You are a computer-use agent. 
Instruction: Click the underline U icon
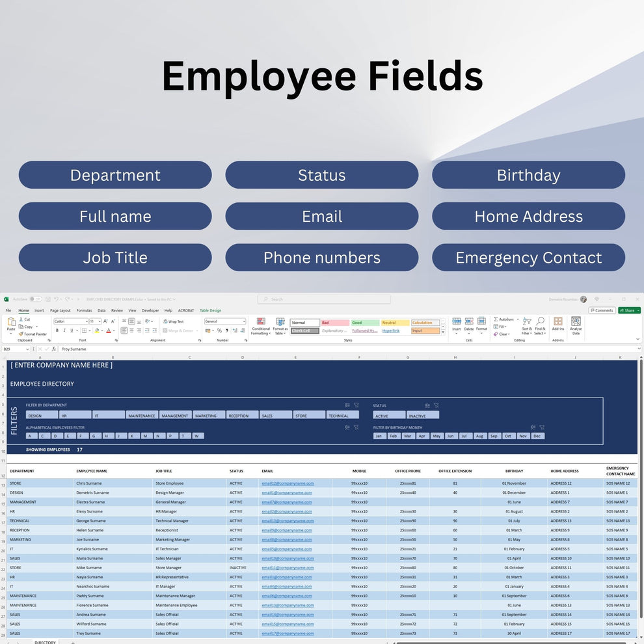click(x=72, y=330)
